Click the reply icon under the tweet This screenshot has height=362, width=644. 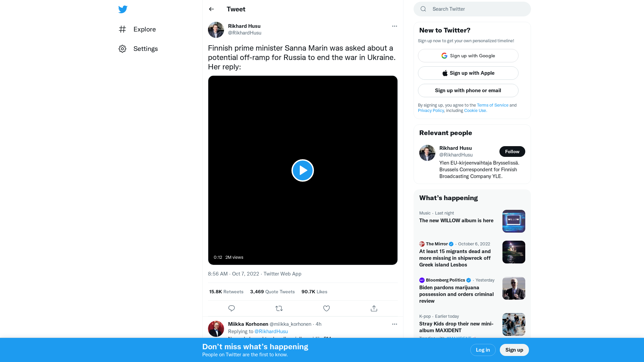click(231, 308)
